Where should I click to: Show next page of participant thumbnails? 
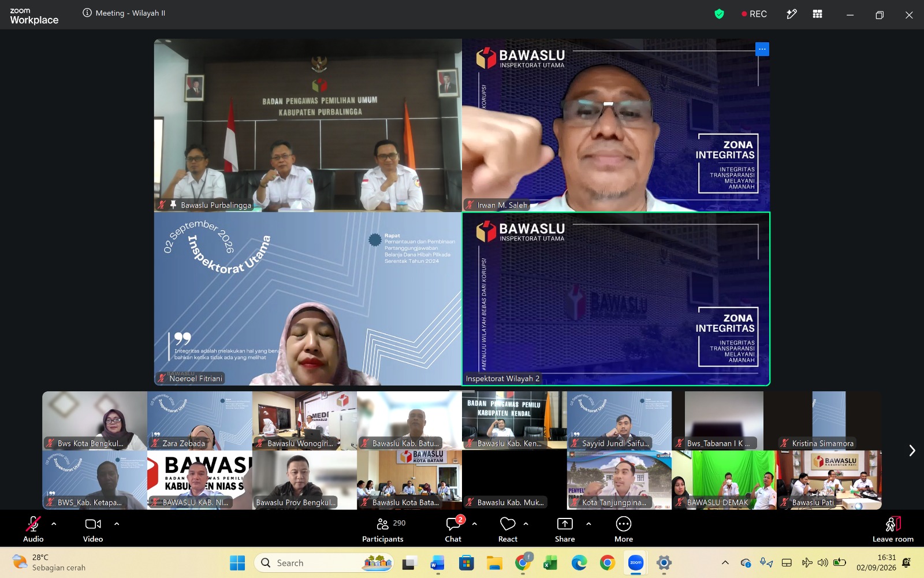click(912, 450)
